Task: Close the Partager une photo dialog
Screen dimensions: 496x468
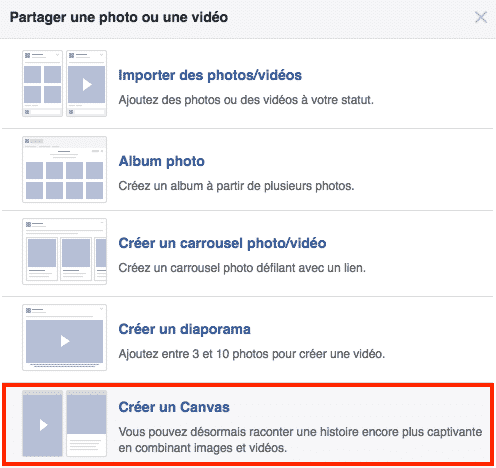Action: (481, 17)
